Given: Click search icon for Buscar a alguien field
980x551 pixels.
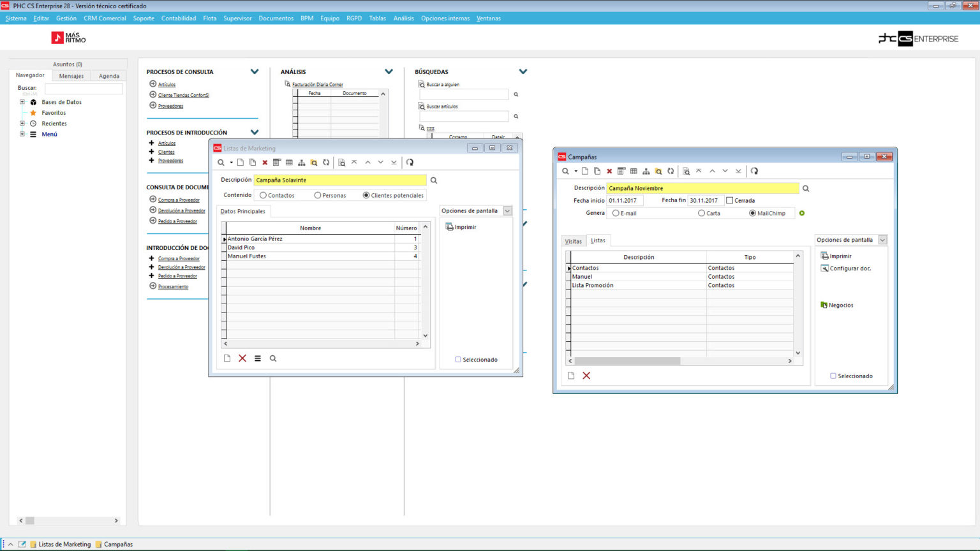Looking at the screenshot, I should pos(516,94).
